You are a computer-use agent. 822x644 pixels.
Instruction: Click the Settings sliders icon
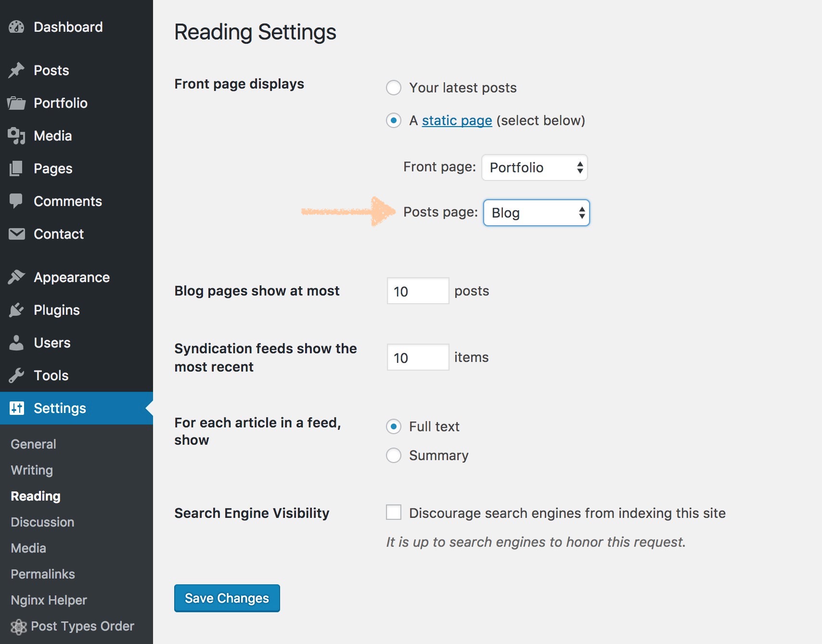17,408
